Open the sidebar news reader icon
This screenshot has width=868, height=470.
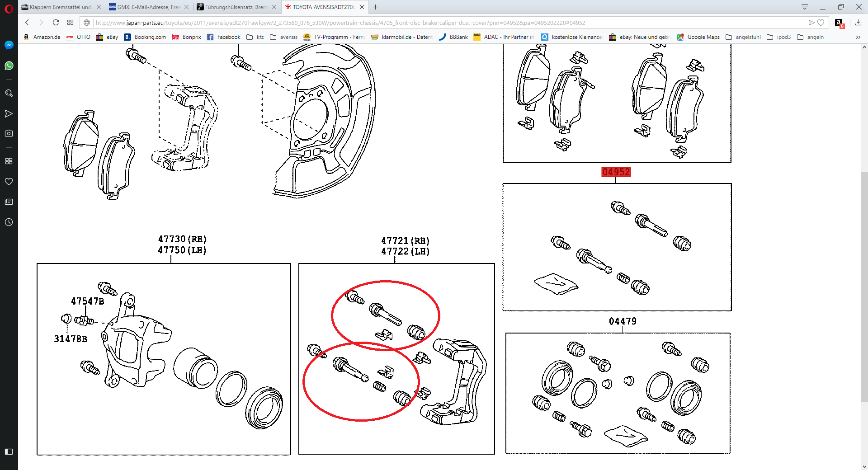coord(9,202)
